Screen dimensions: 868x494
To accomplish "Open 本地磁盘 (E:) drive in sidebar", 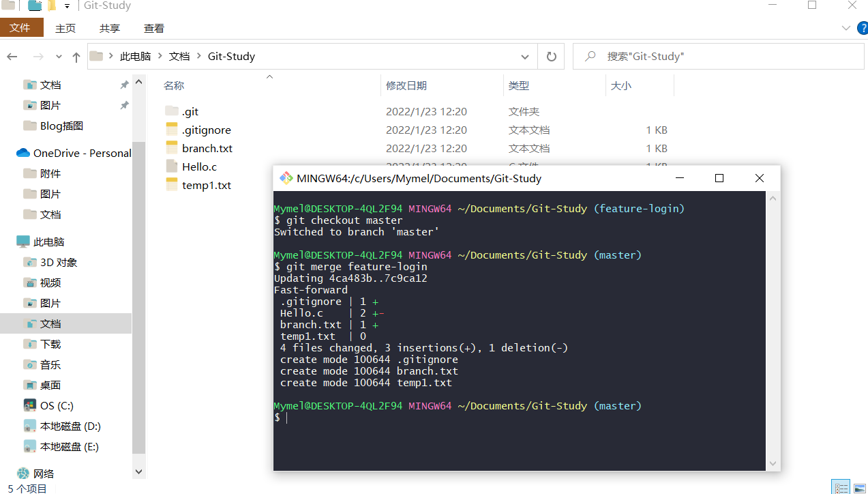I will coord(61,446).
